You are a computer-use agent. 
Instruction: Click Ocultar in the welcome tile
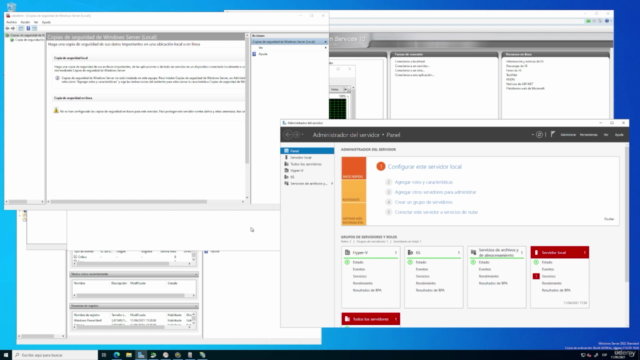coord(609,219)
